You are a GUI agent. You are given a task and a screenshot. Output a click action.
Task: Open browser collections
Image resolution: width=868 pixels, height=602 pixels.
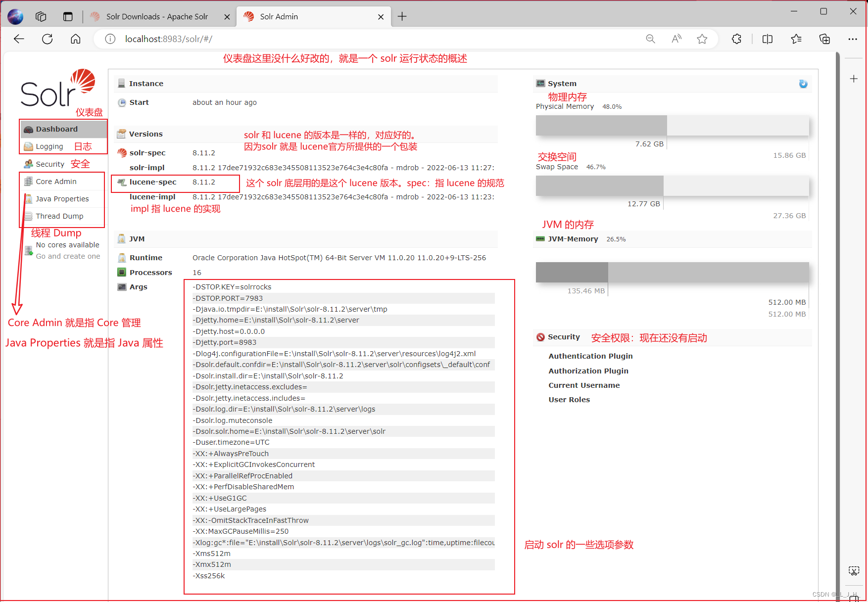(x=824, y=39)
